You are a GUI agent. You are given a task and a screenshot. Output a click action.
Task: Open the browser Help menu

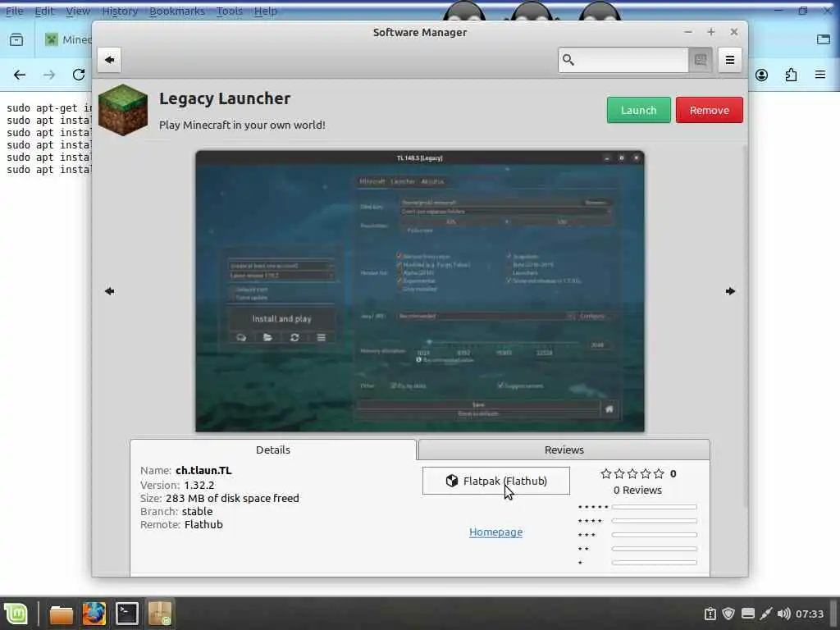coord(265,11)
